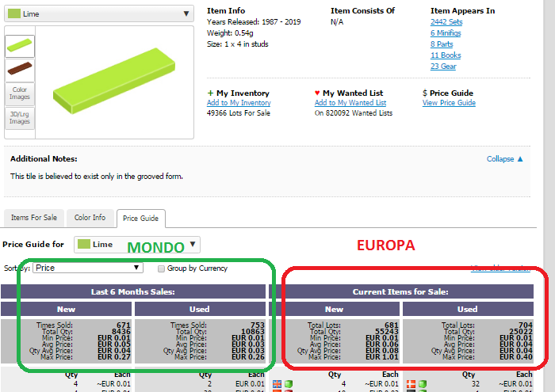The width and height of the screenshot is (555, 392).
Task: Click the Current Items for Sale header
Action: (400, 291)
